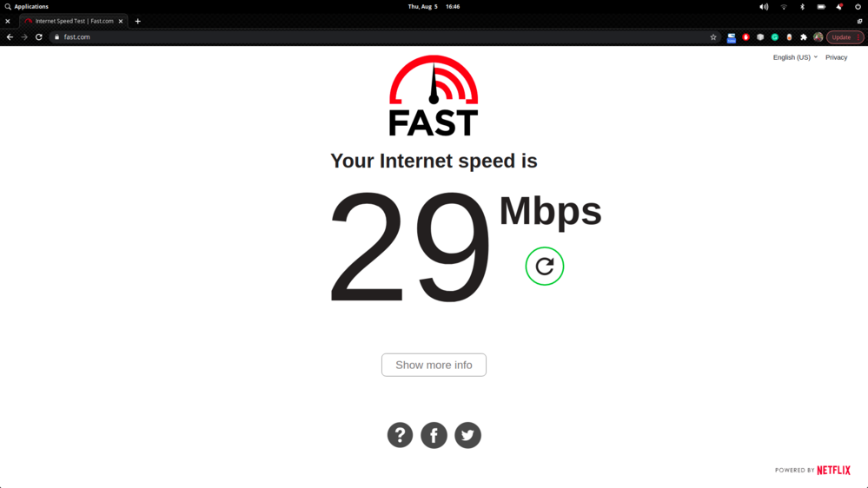The height and width of the screenshot is (488, 868).
Task: Click the Update button in the browser toolbar
Action: click(841, 37)
